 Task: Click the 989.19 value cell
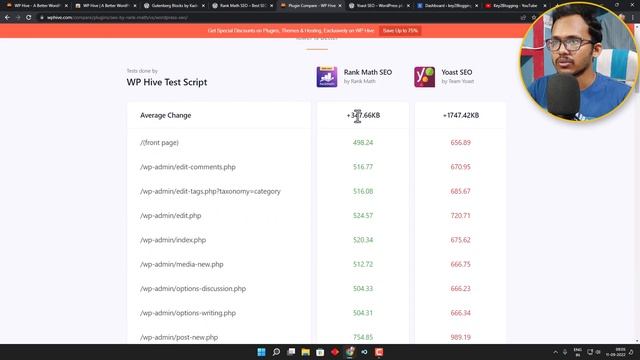460,337
